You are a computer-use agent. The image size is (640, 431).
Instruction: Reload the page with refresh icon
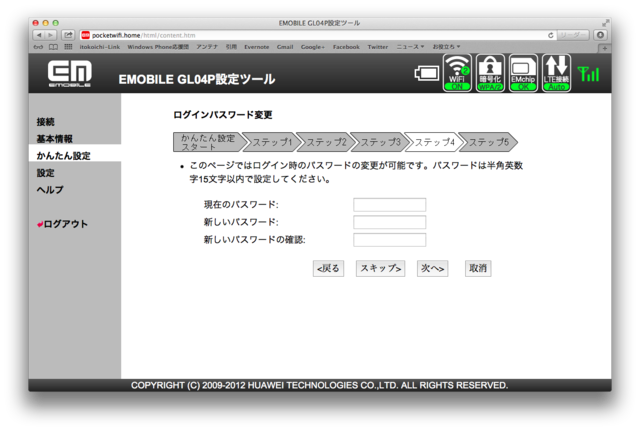point(550,35)
